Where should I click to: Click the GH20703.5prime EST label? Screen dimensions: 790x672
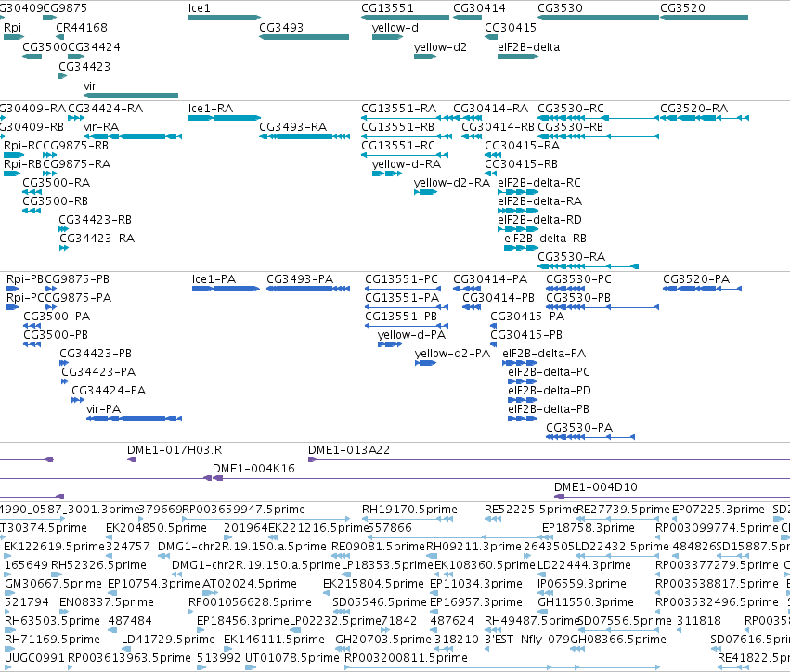(x=383, y=640)
